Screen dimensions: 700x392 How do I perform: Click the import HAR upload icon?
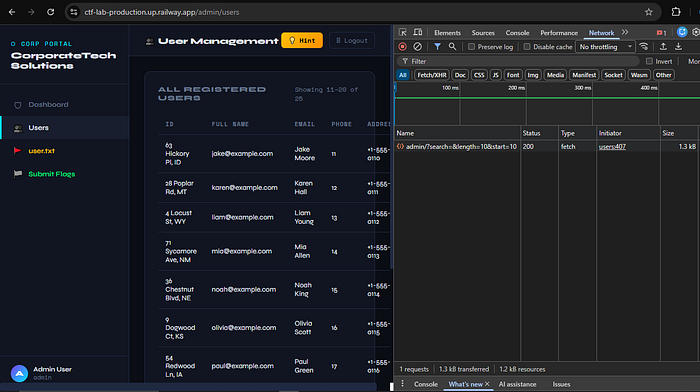(663, 46)
